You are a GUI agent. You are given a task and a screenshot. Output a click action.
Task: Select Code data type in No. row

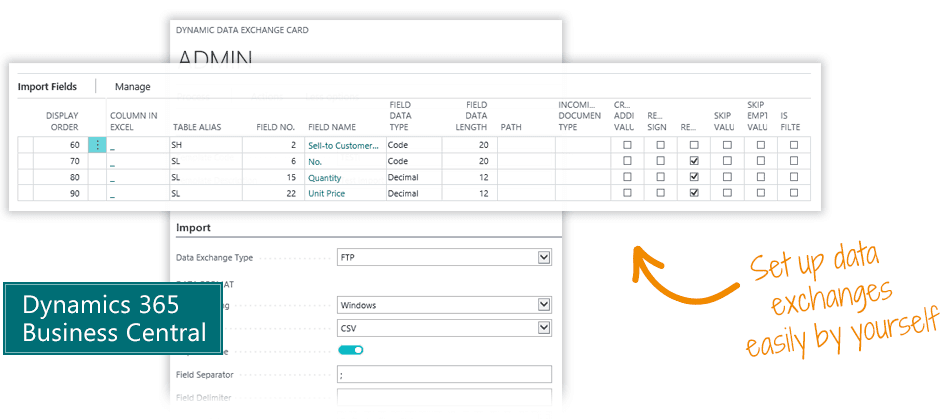(x=414, y=161)
